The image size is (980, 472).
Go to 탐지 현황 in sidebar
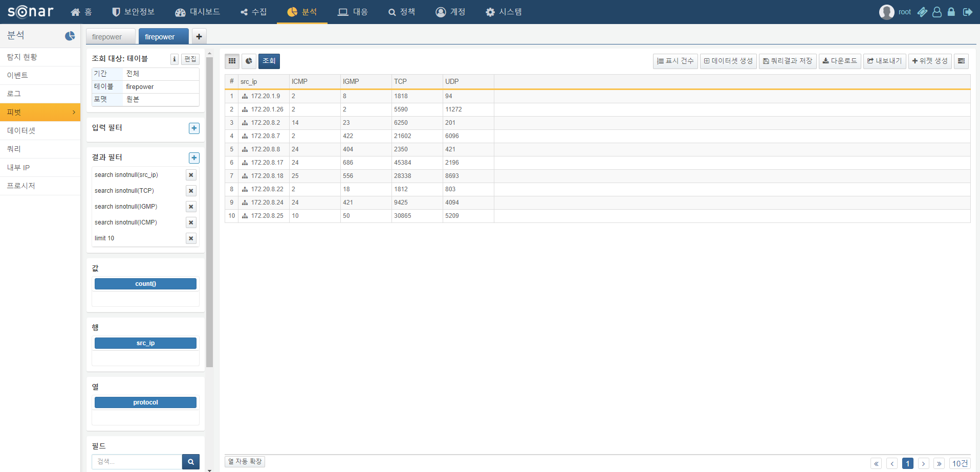pos(40,57)
